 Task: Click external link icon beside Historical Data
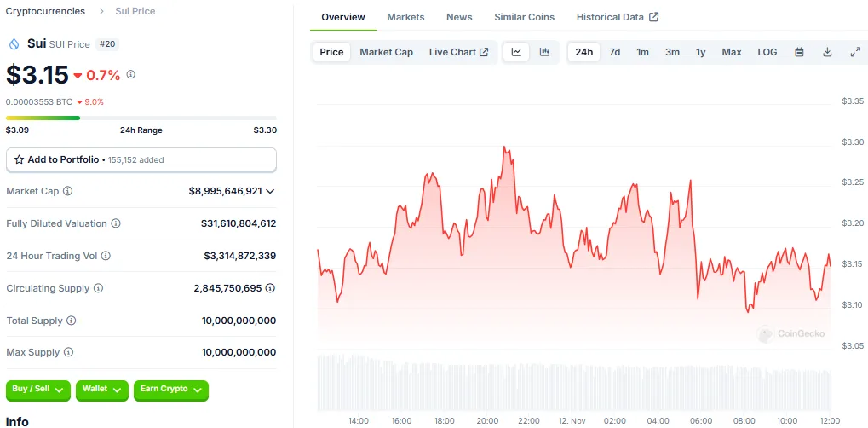click(653, 17)
